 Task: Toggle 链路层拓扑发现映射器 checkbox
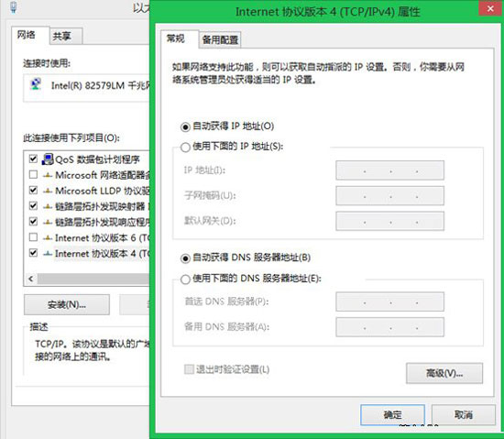(x=33, y=205)
